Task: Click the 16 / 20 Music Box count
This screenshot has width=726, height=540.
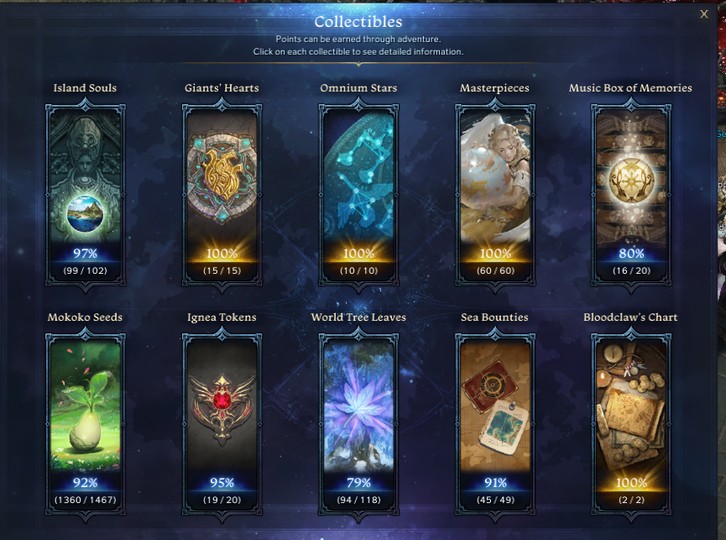Action: (x=631, y=270)
